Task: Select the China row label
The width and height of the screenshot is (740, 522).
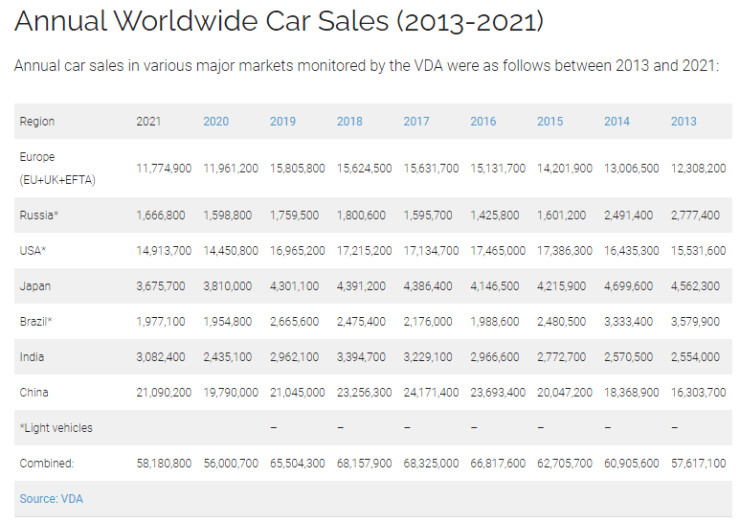Action: [34, 392]
